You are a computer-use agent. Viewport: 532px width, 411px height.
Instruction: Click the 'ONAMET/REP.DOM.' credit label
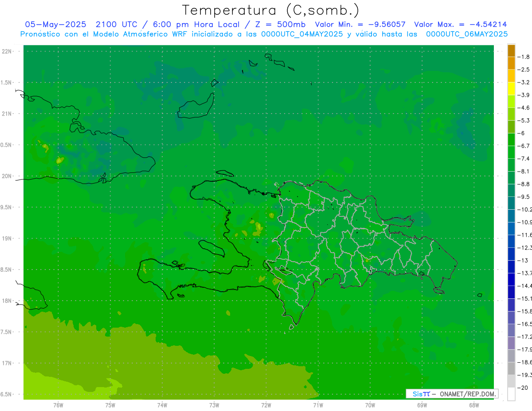click(x=468, y=394)
